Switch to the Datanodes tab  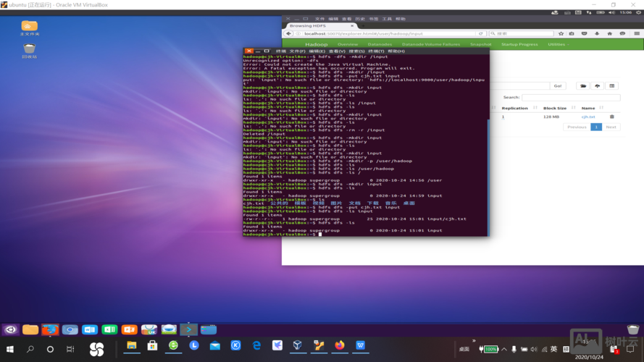coord(380,44)
